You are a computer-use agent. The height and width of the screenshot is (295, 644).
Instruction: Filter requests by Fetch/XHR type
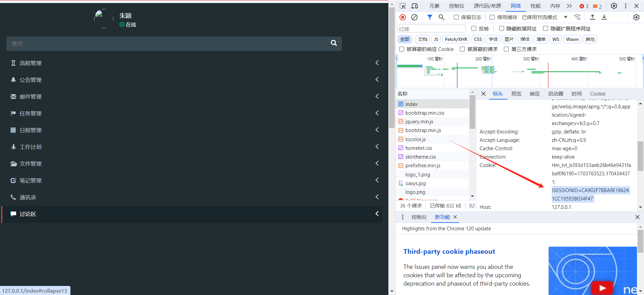[456, 39]
